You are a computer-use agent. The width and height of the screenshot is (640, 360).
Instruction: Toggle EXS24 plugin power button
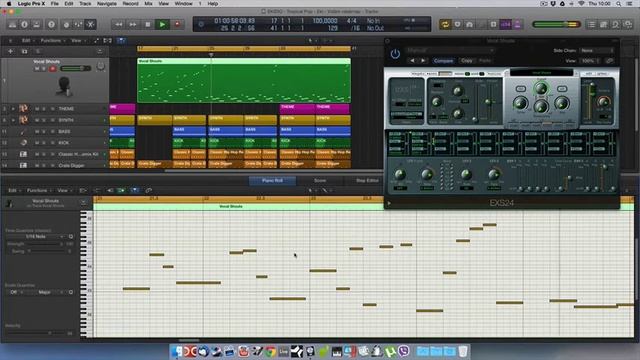click(395, 54)
